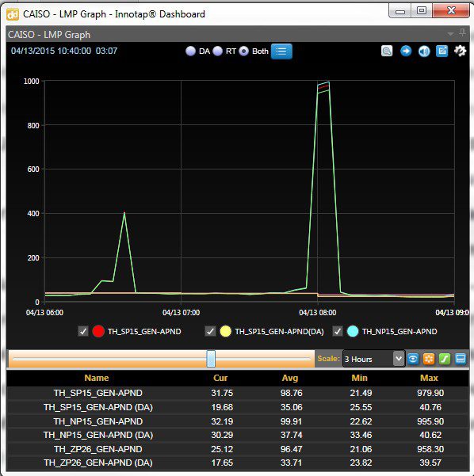Click the Innotap app icon in title bar
Image resolution: width=474 pixels, height=476 pixels.
click(13, 14)
